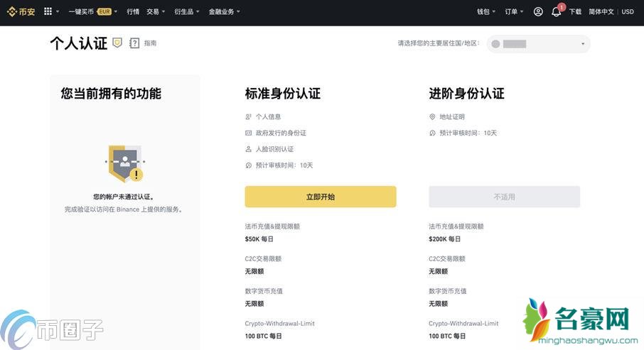Click the address proof location icon

pos(432,116)
